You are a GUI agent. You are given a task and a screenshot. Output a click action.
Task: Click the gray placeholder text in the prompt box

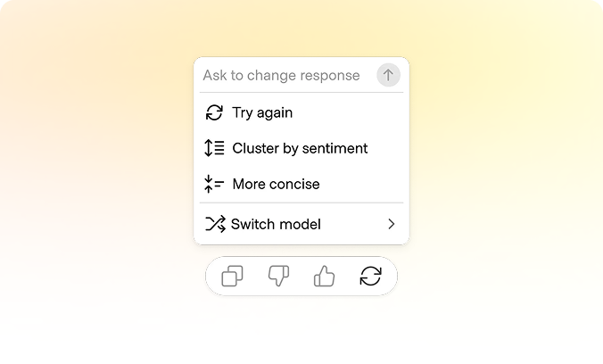click(282, 76)
